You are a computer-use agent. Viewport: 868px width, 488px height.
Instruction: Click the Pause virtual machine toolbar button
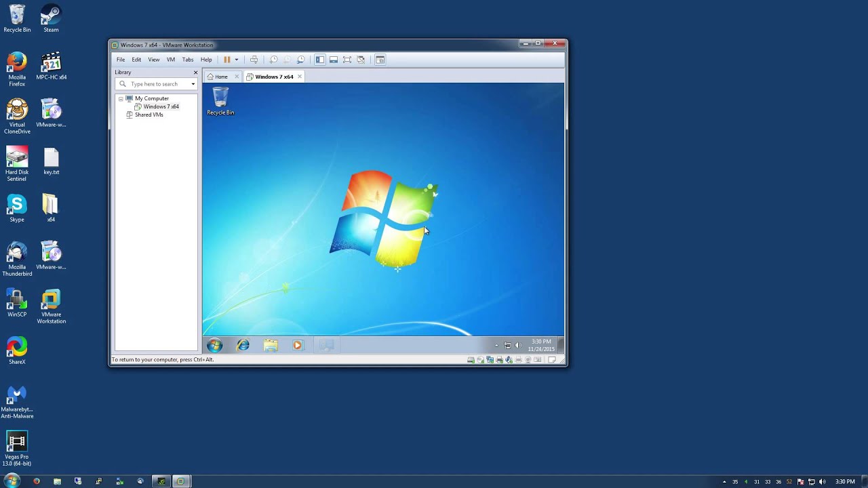coord(227,60)
